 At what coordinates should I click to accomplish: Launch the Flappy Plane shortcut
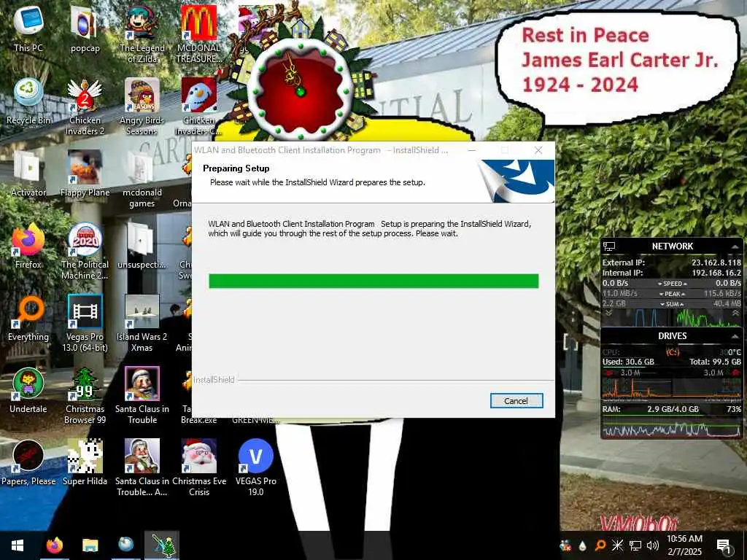point(85,174)
